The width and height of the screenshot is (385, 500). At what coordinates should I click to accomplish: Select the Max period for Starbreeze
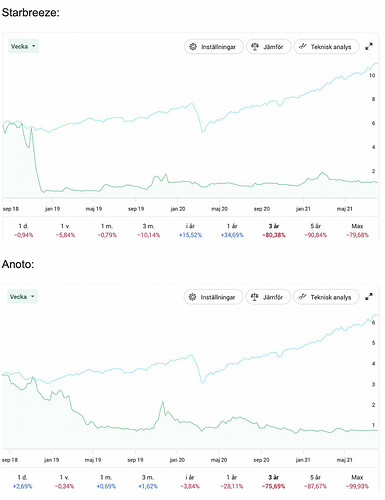point(357,230)
